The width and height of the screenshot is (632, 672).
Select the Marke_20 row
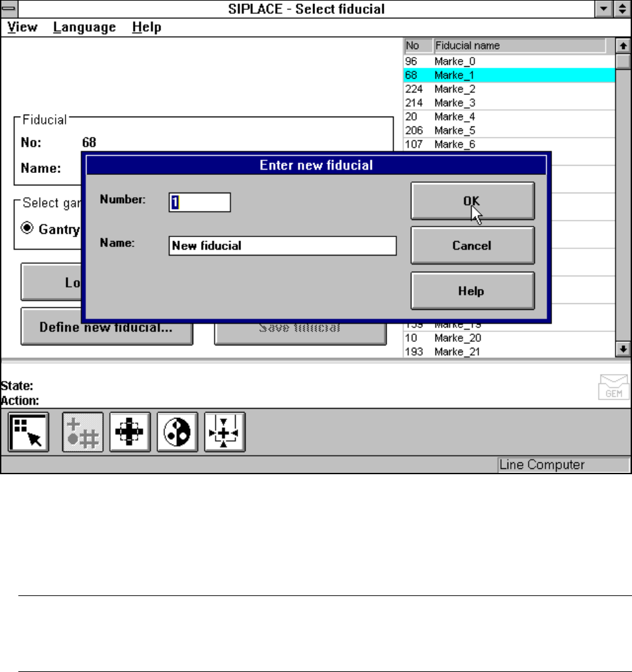[x=509, y=338]
